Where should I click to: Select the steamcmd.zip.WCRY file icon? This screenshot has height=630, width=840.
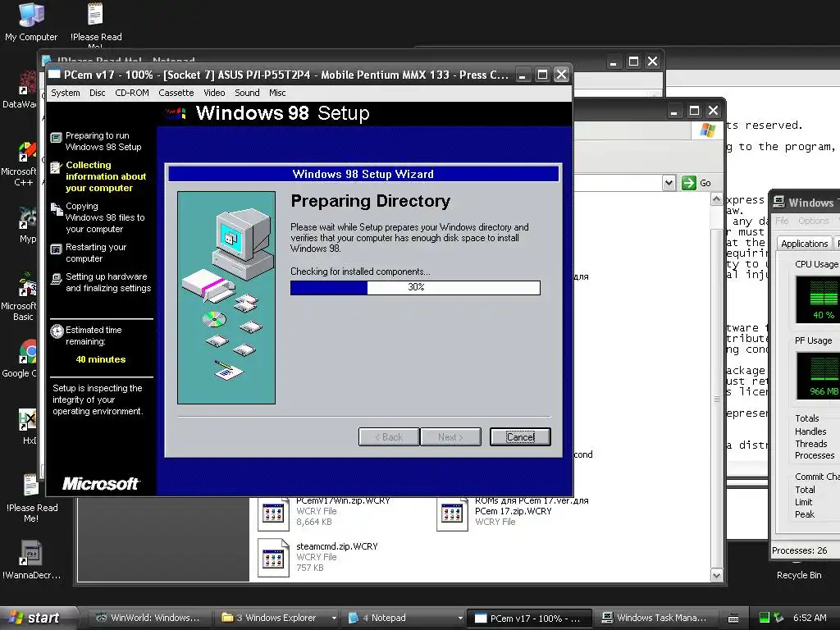[273, 558]
